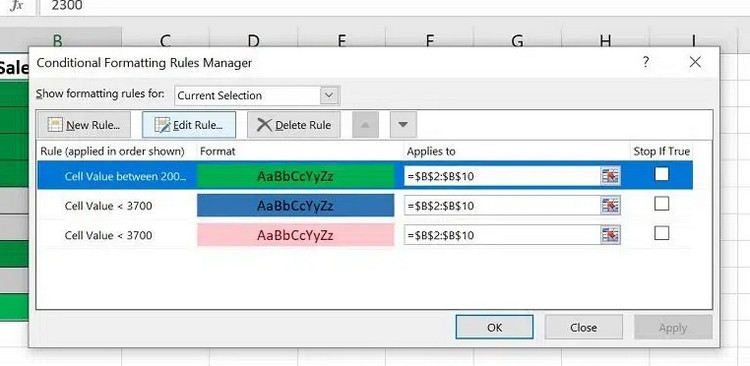750x366 pixels.
Task: Move rule down with down arrow
Action: pos(403,125)
